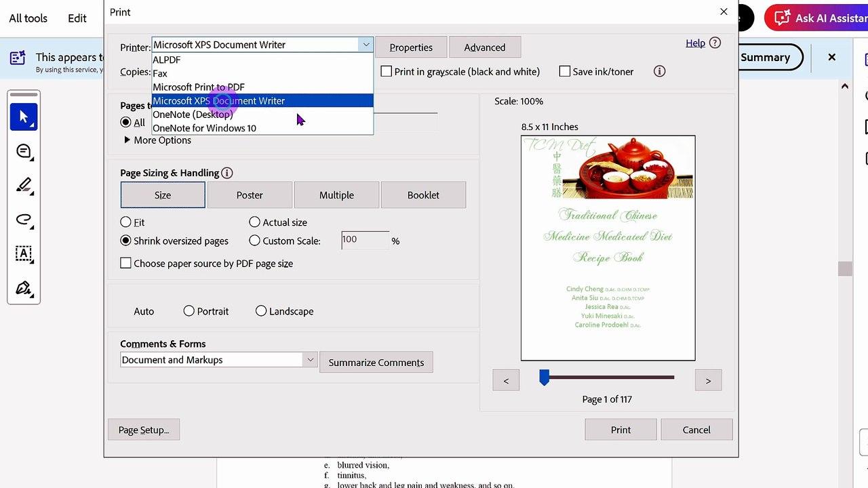Screen dimensions: 868x488
Task: Enable Save ink/toner checkbox
Action: coord(565,71)
